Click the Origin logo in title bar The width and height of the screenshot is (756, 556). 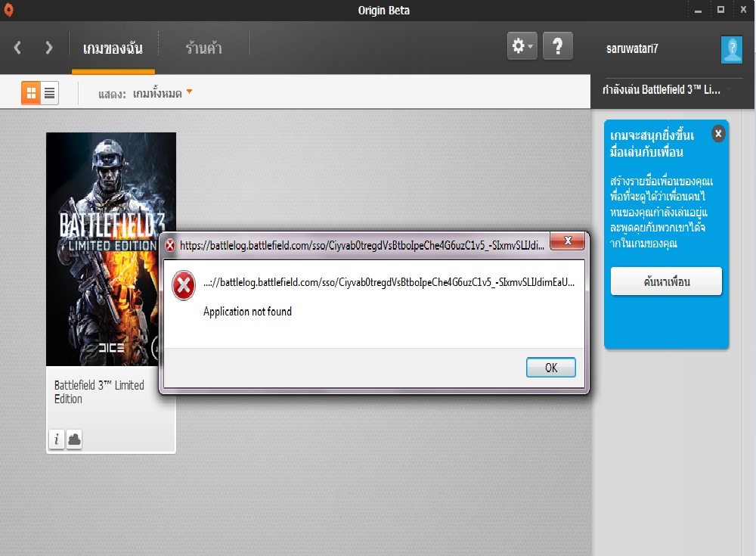pyautogui.click(x=8, y=10)
